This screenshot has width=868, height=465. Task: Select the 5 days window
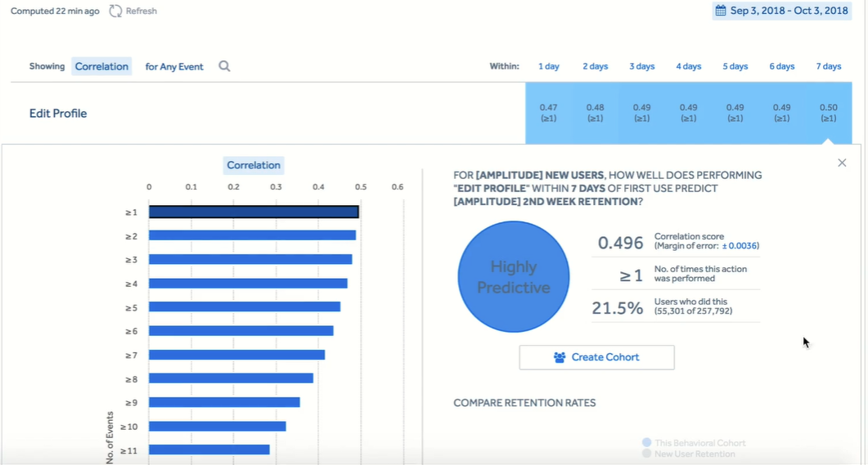(735, 66)
